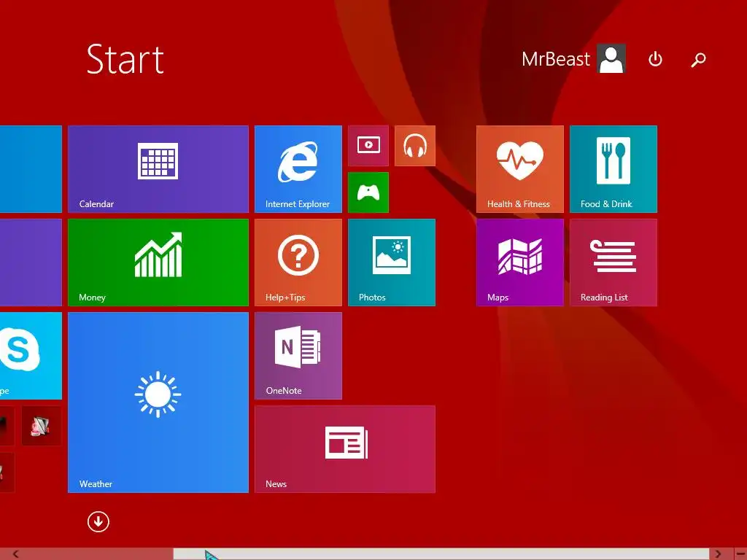Screen dimensions: 747x560
Task: Launch Internet Explorer tile
Action: [x=298, y=169]
